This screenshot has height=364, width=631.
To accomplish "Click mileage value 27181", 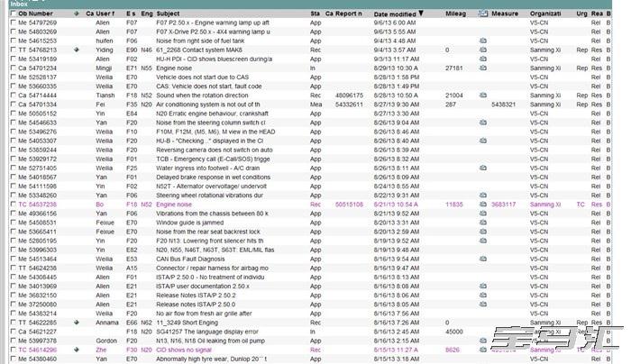I will [454, 68].
